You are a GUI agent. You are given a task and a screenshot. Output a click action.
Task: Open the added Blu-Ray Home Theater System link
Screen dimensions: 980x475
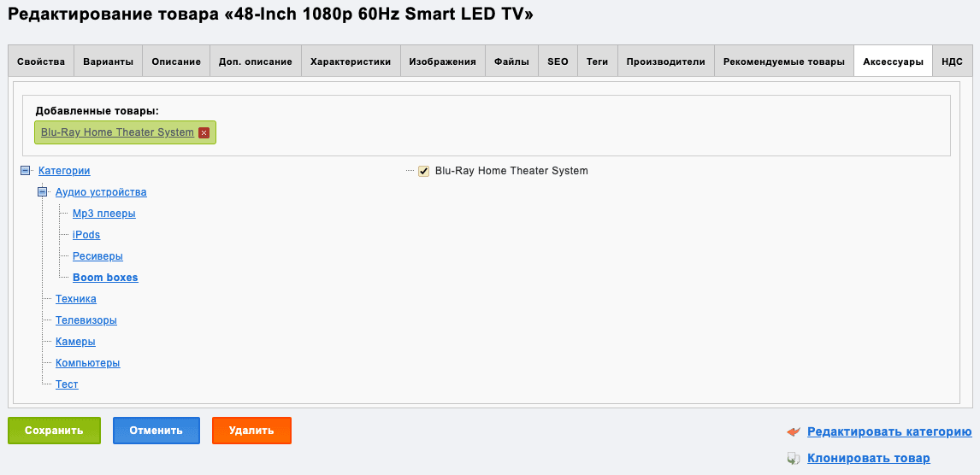point(117,132)
